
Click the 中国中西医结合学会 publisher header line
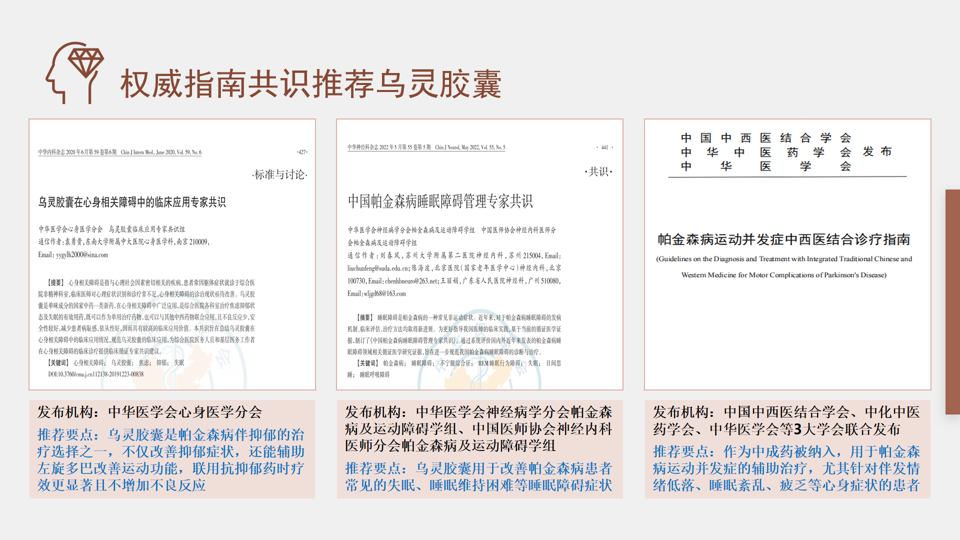(767, 138)
